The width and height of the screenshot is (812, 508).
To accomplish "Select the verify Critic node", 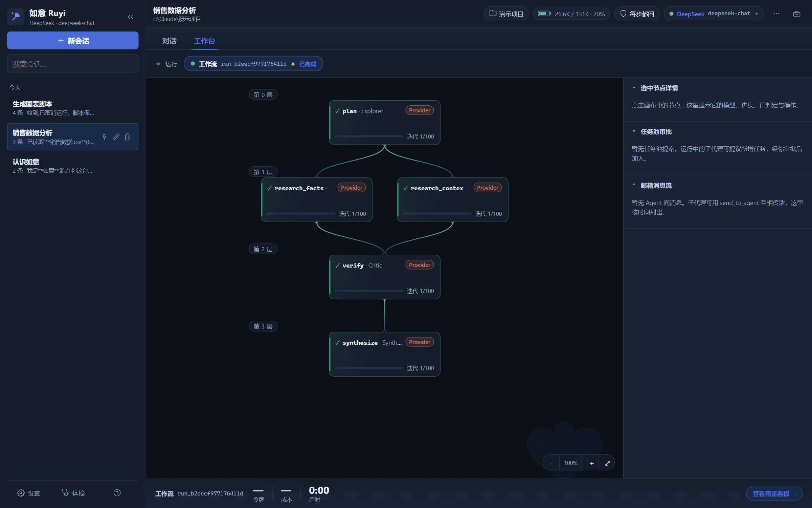I will (x=385, y=277).
